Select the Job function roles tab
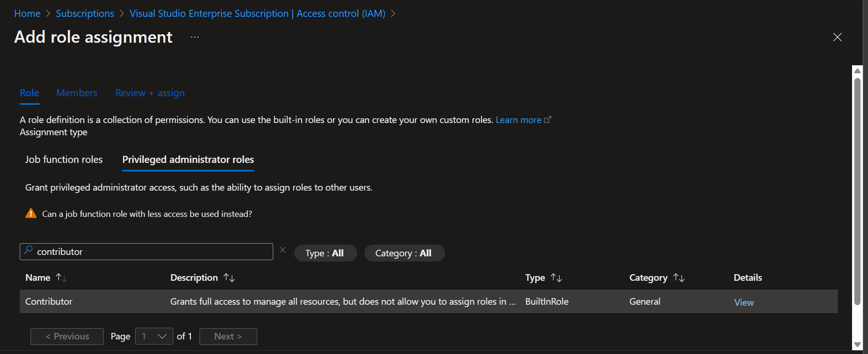 (x=64, y=160)
